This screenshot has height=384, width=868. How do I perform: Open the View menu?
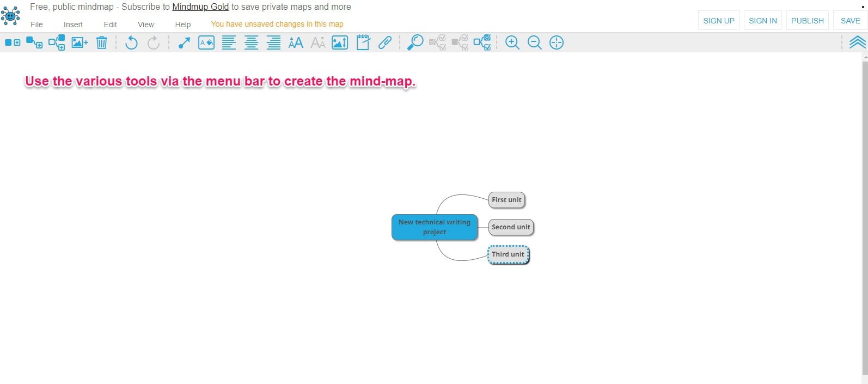coord(146,25)
